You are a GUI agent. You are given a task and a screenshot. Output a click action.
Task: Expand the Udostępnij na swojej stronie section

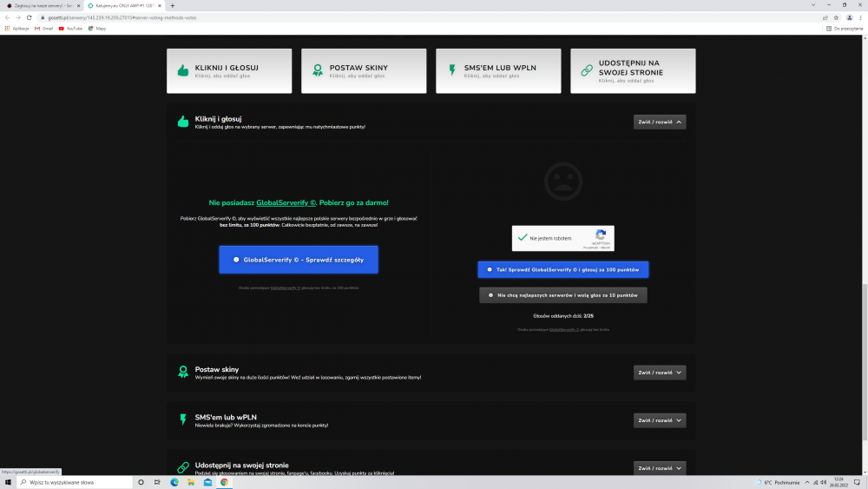(x=660, y=468)
